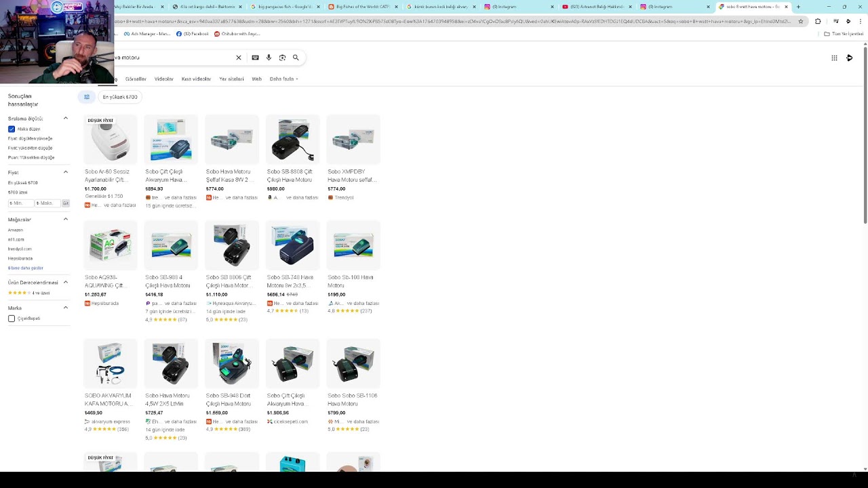This screenshot has height=488, width=868.
Task: Open the Chrome extensions puzzle icon
Action: click(818, 21)
